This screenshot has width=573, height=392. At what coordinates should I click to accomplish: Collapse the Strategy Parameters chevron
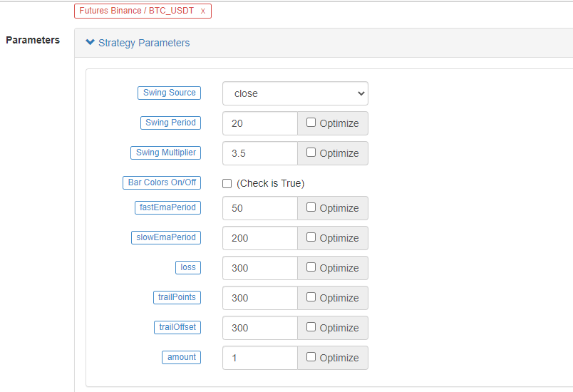[90, 43]
